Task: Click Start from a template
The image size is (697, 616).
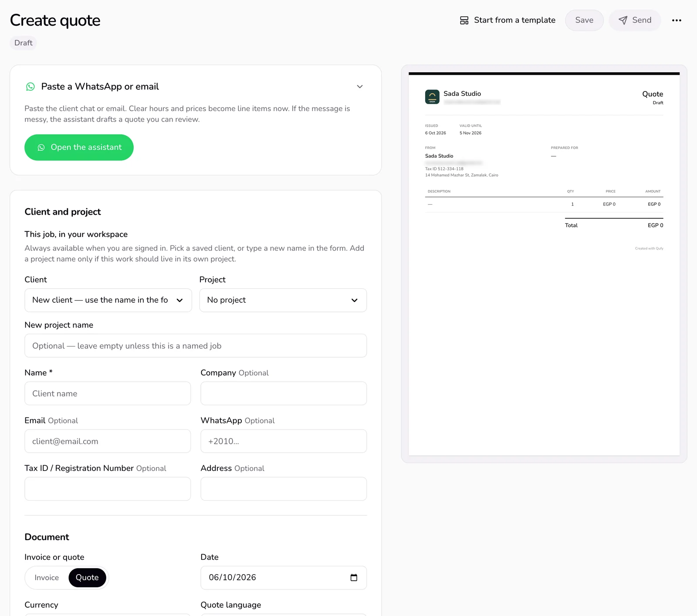Action: 508,20
